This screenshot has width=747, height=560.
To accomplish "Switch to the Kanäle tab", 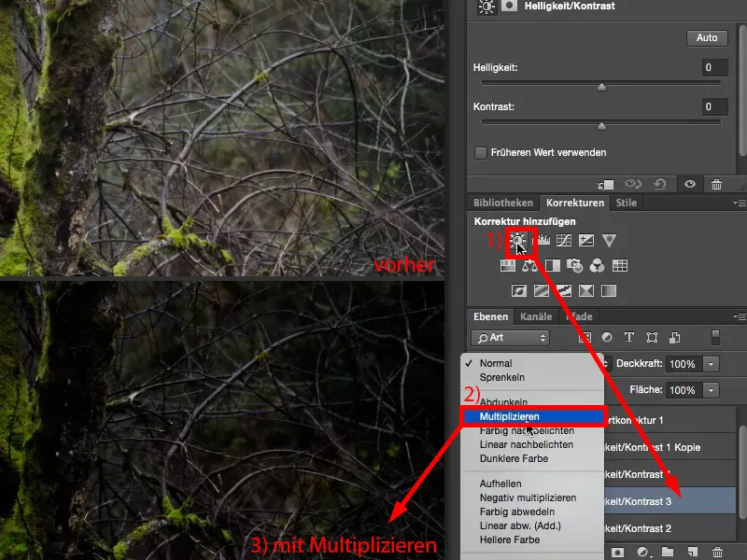I will [536, 316].
